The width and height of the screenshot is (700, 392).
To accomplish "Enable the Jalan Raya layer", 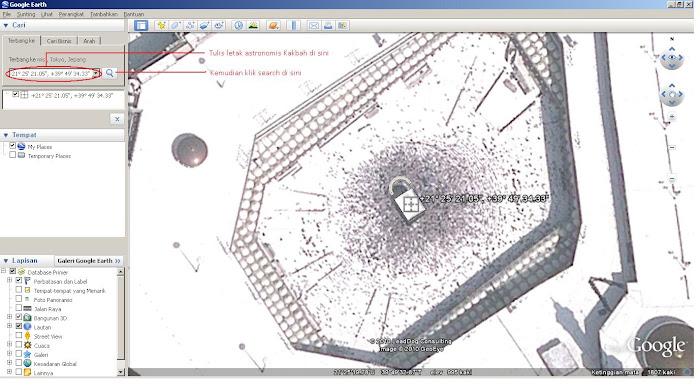I will (x=19, y=308).
